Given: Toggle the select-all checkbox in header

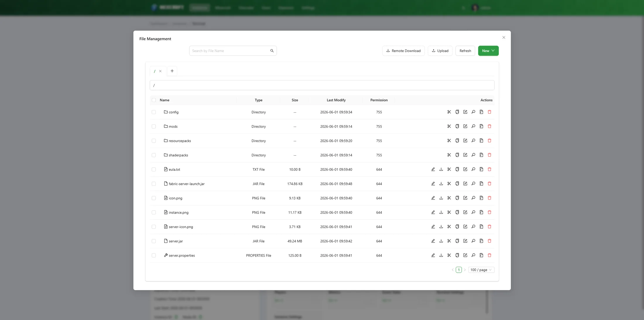Looking at the screenshot, I should [154, 100].
